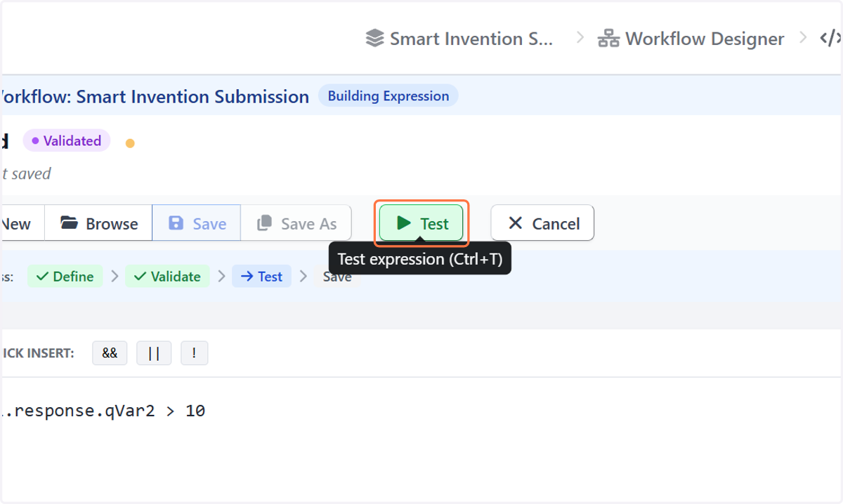The width and height of the screenshot is (843, 504).
Task: Click the code brackets breadcrumb icon
Action: click(831, 39)
